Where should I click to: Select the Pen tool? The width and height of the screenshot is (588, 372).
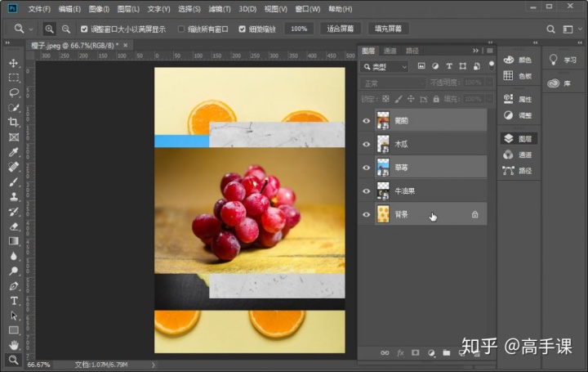pos(14,285)
